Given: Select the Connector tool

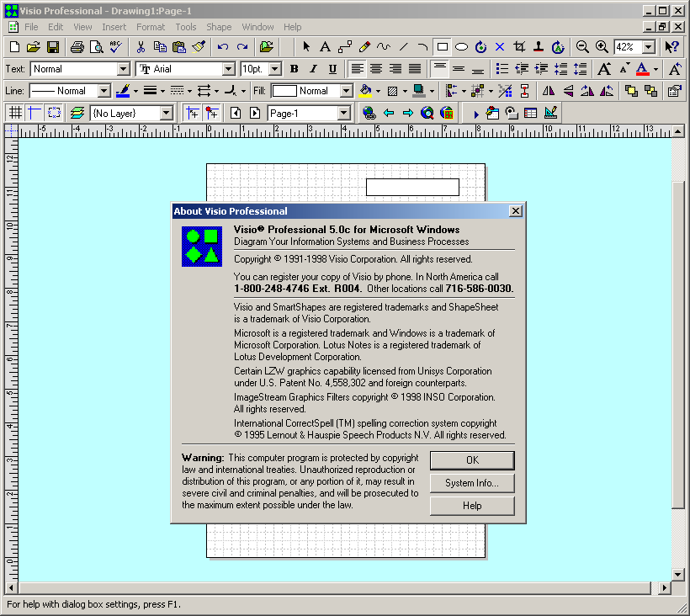Looking at the screenshot, I should (x=345, y=47).
